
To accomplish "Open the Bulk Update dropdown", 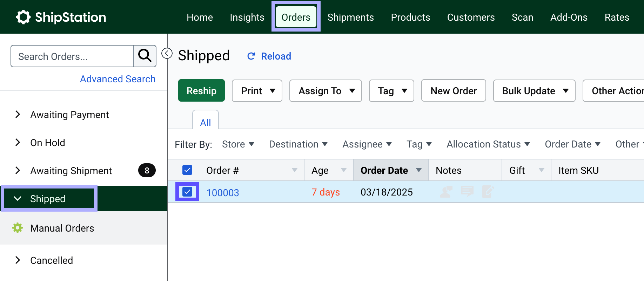I will click(x=534, y=91).
